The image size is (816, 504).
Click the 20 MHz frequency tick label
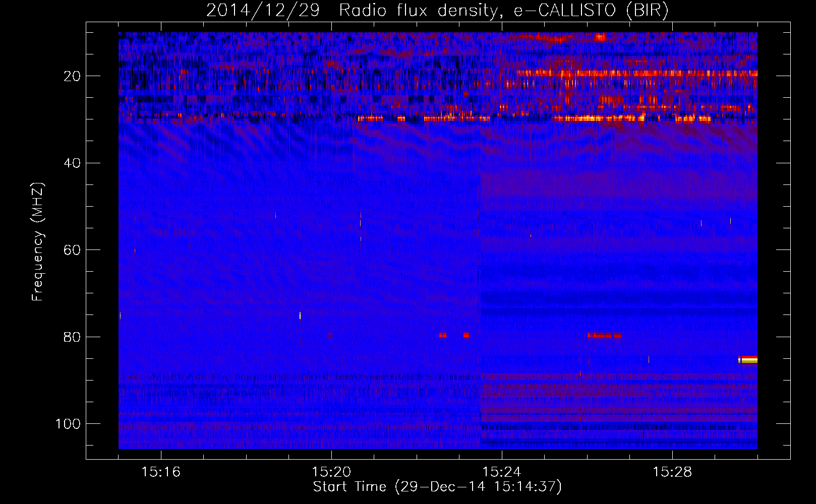72,76
